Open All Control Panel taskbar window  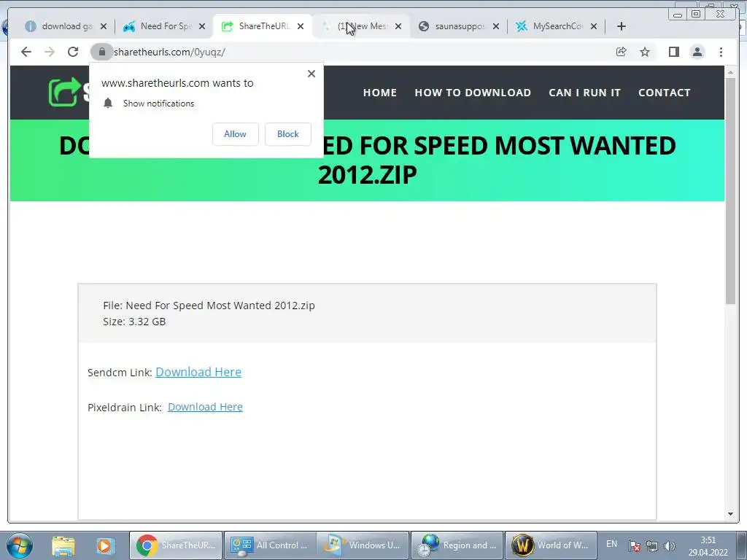tap(270, 545)
